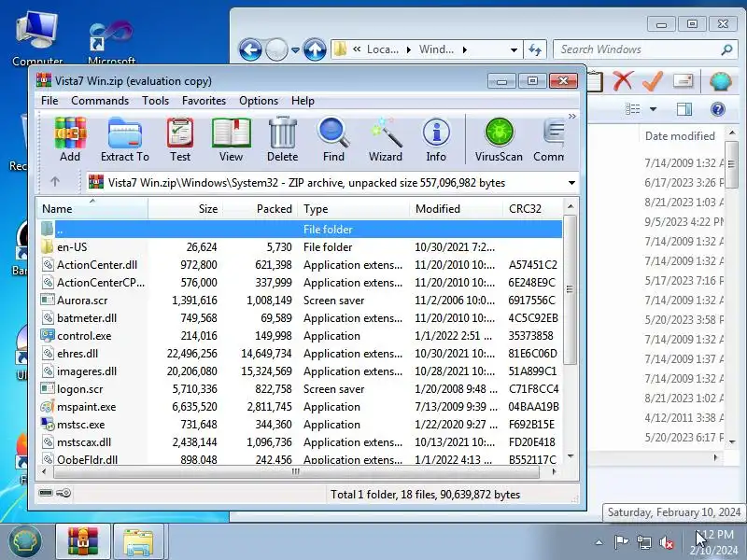This screenshot has width=747, height=560.
Task: Sort Explorer by Date modified column
Action: point(680,135)
